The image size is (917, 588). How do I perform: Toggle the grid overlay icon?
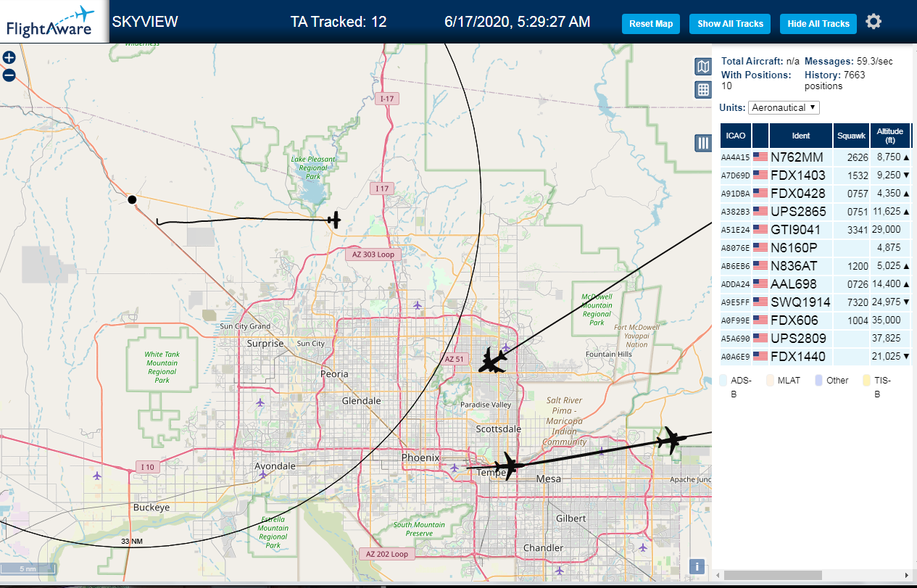[702, 90]
